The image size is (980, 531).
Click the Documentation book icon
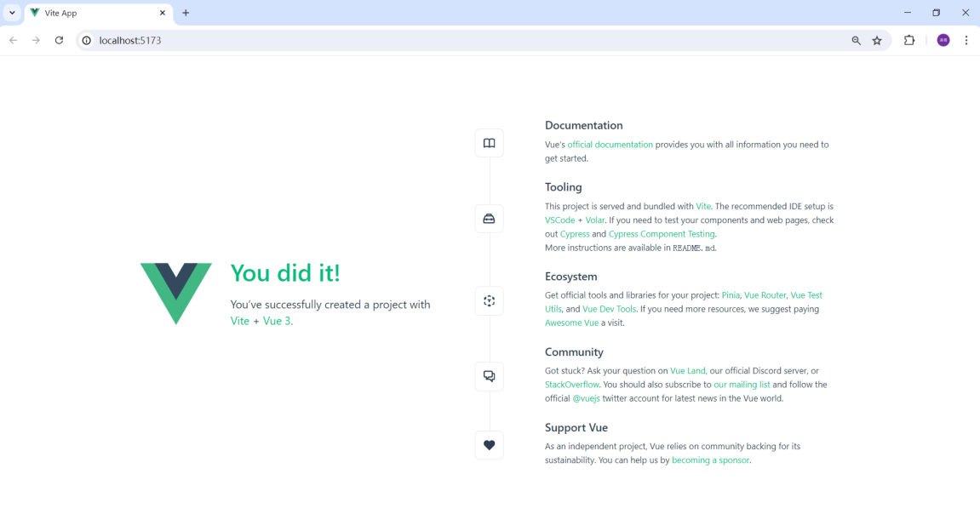(x=489, y=143)
